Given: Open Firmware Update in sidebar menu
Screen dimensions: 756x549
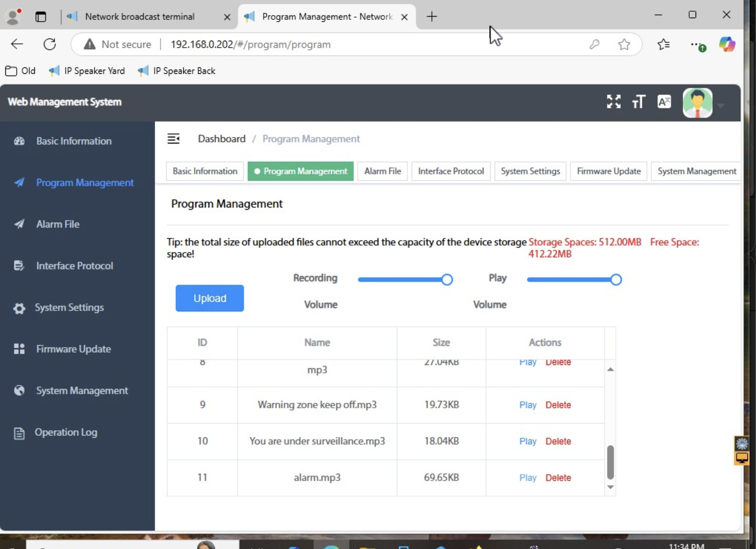Looking at the screenshot, I should [x=73, y=349].
